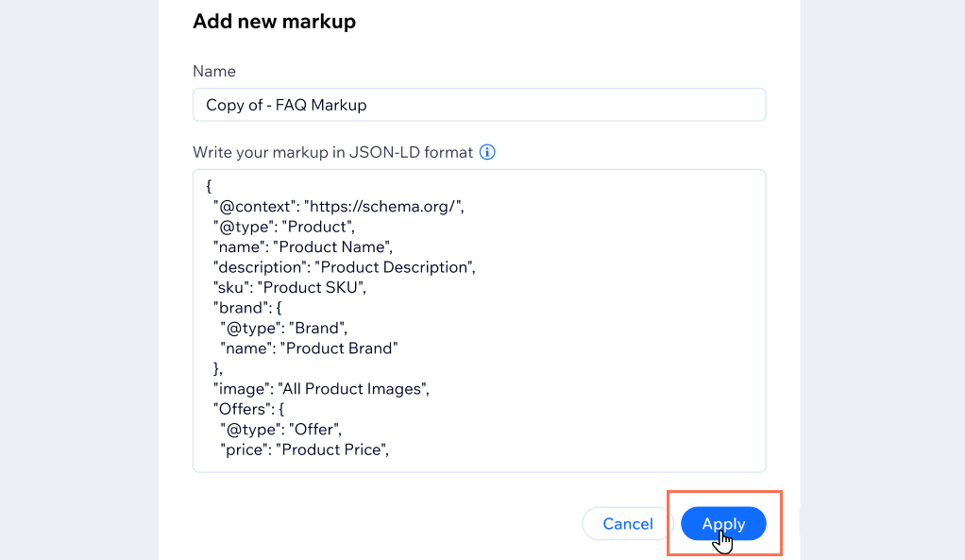This screenshot has height=560, width=965.
Task: Click the JSON-LD format info icon
Action: tap(487, 152)
